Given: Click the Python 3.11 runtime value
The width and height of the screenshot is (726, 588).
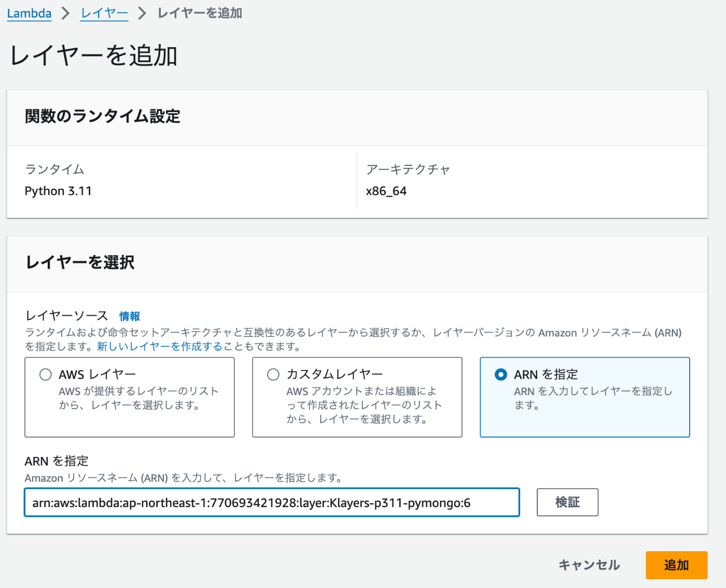Looking at the screenshot, I should 58,191.
